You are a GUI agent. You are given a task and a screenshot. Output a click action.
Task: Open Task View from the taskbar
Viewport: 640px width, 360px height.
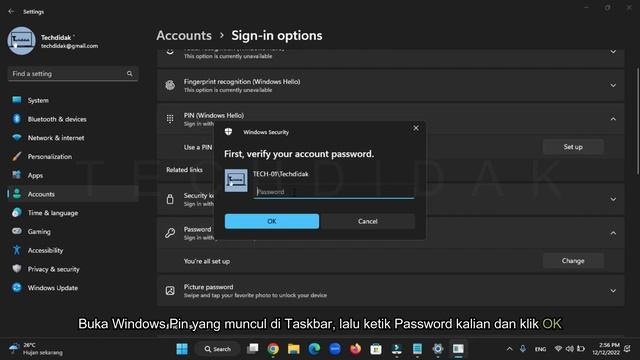pos(253,349)
